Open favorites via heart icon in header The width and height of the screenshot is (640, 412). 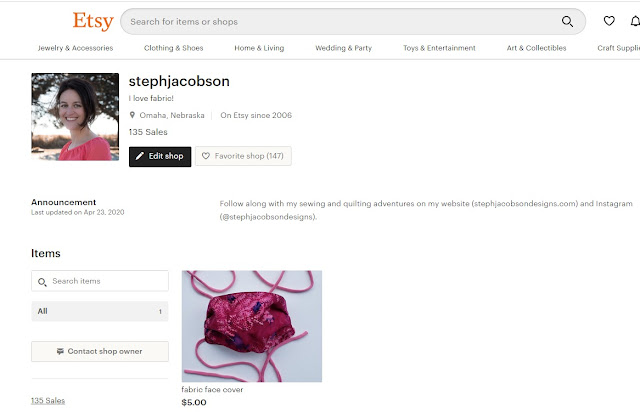(609, 21)
